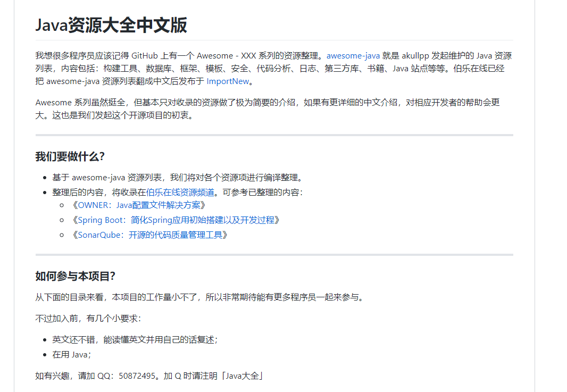
Task: Click the 如何参与本项目？ heading
Action: pyautogui.click(x=76, y=276)
